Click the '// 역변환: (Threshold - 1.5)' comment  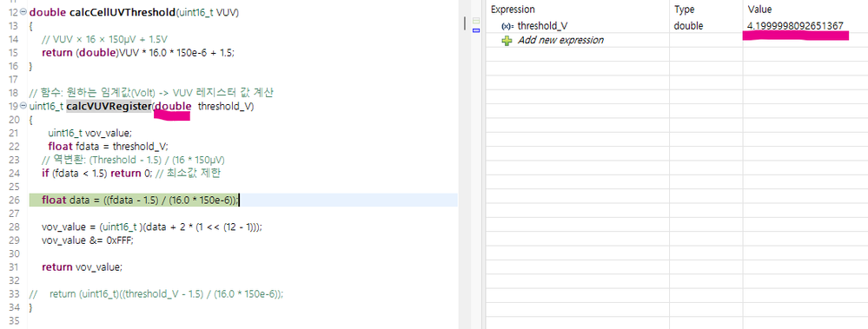click(133, 160)
